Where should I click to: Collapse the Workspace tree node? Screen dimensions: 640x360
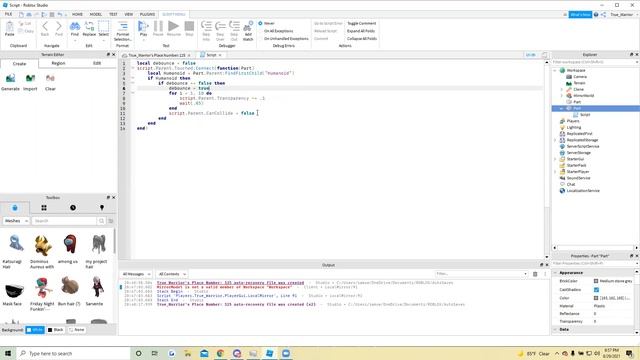tap(555, 70)
